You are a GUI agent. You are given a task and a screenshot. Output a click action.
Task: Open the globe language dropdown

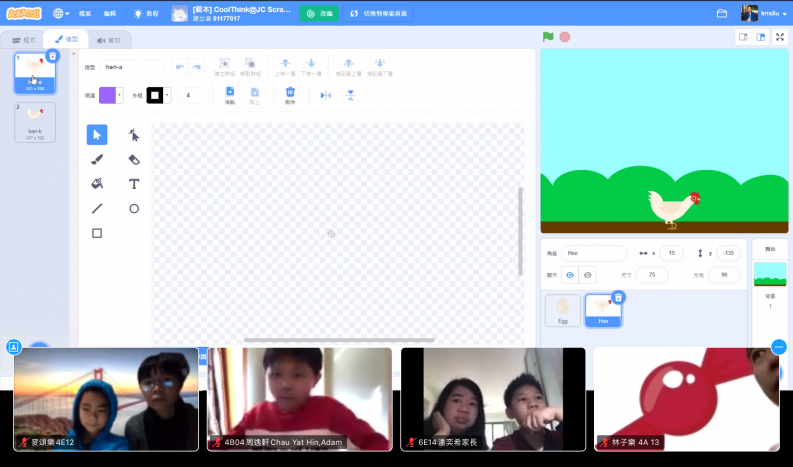point(62,13)
